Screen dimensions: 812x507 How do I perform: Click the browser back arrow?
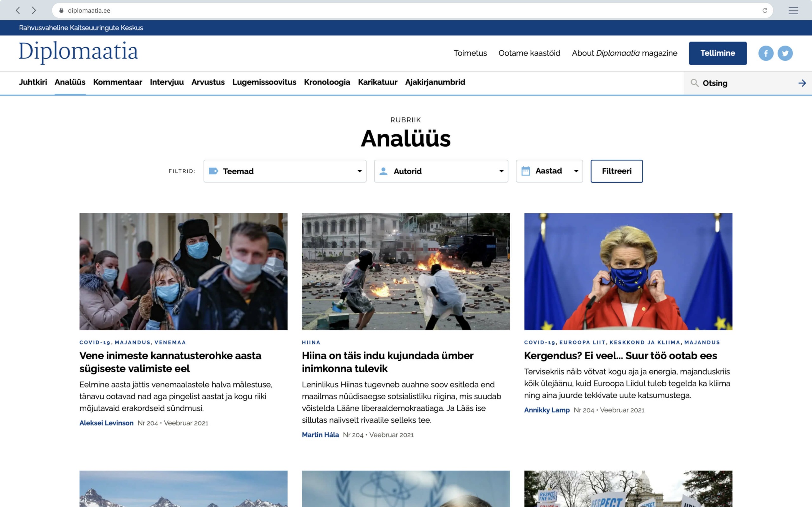(18, 10)
